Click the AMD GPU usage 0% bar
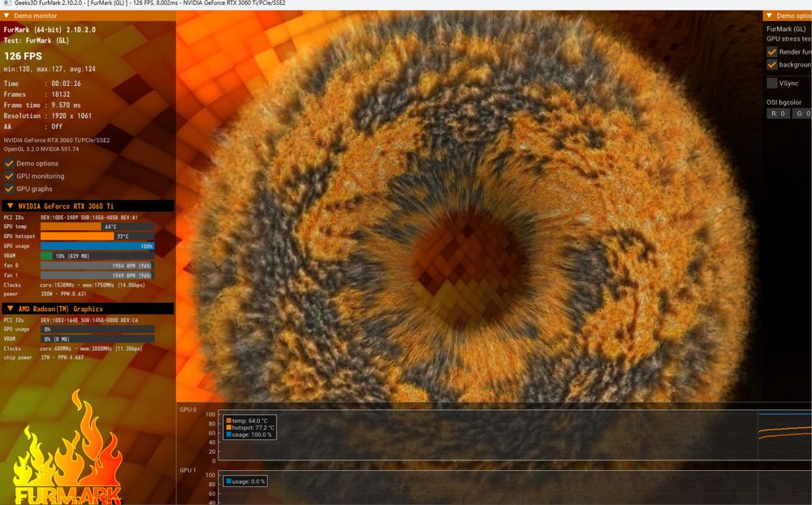The width and height of the screenshot is (812, 505). tap(97, 329)
